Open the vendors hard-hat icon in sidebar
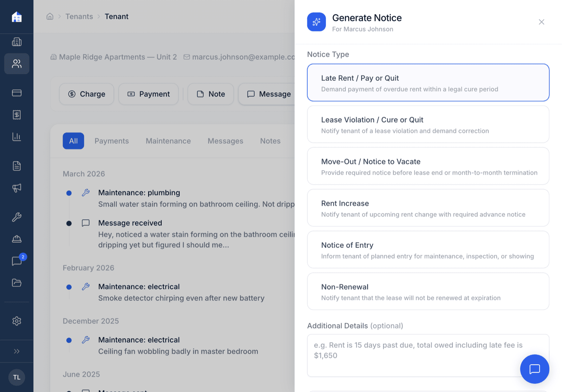562x392 pixels. coord(17,239)
